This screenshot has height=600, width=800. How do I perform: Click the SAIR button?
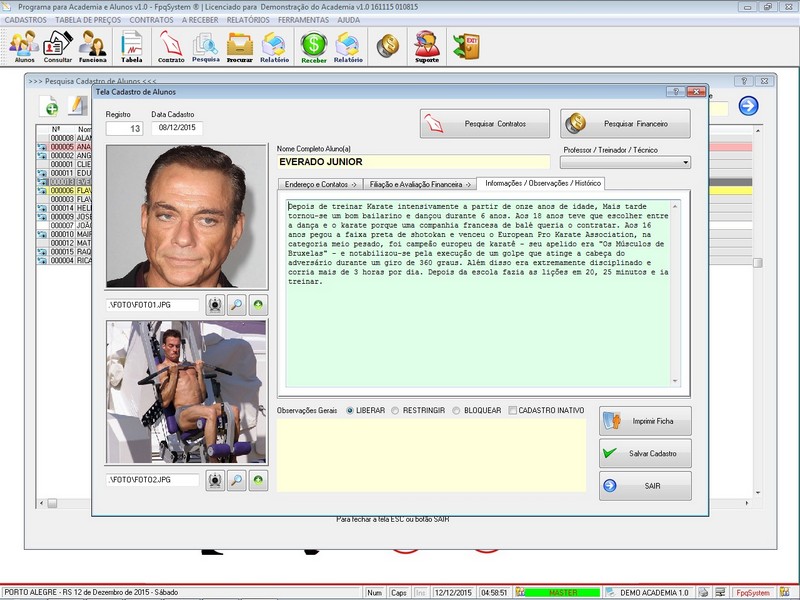pyautogui.click(x=645, y=486)
